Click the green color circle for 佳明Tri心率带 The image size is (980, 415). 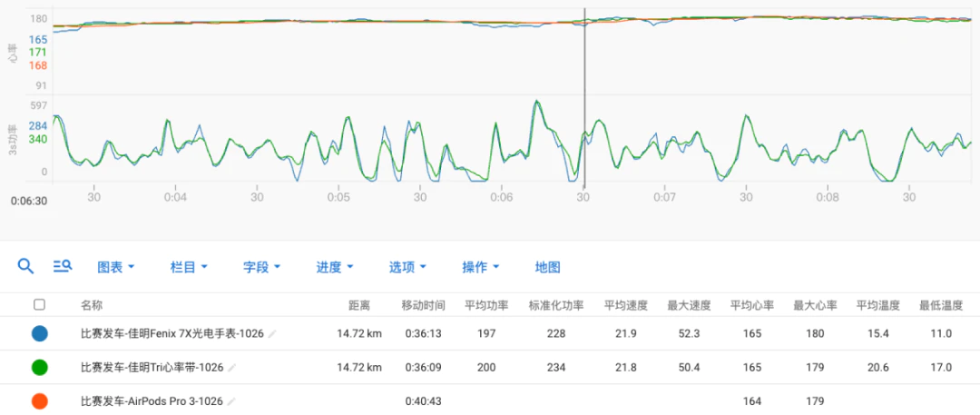coord(39,367)
